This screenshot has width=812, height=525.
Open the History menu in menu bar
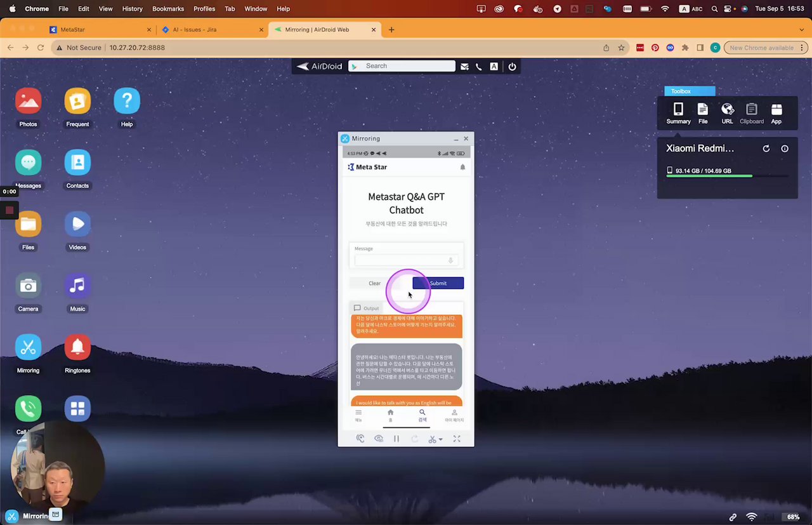[x=132, y=9]
